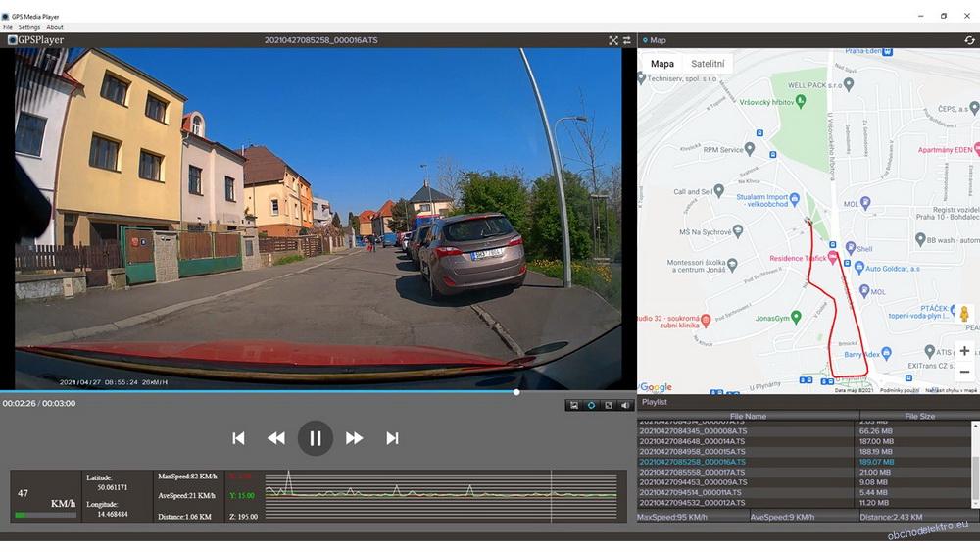Click the Montessori školka map marker

[732, 265]
